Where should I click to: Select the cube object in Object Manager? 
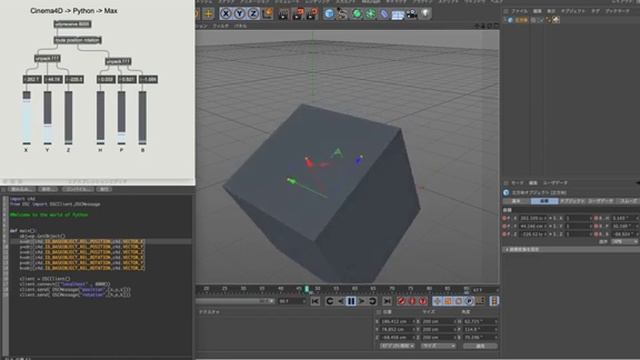[x=521, y=20]
